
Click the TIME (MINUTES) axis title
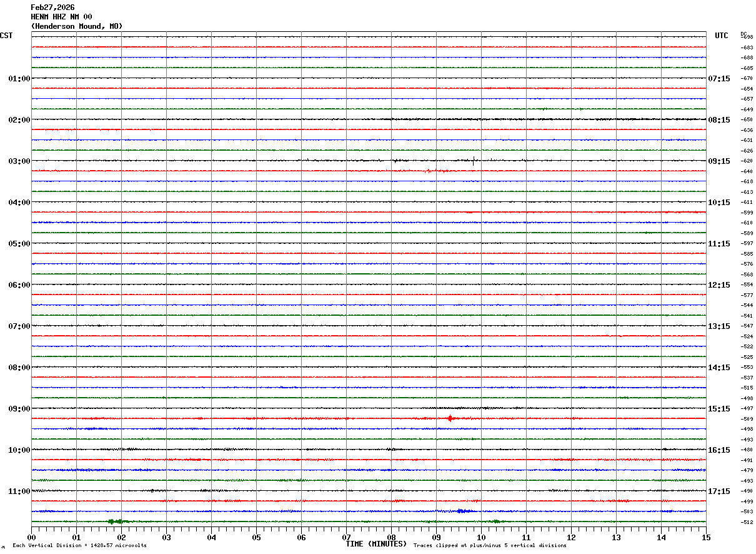pyautogui.click(x=376, y=544)
